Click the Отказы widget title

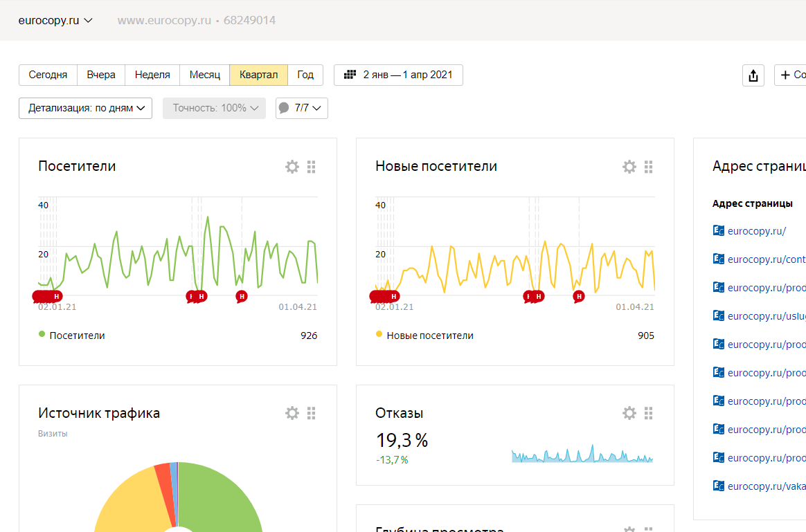click(x=400, y=413)
